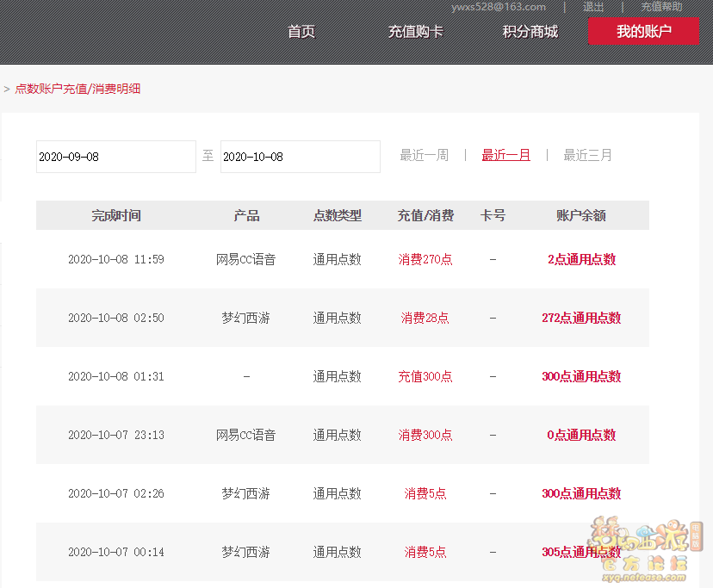The height and width of the screenshot is (588, 713).
Task: Click balance 300点通用点数 in 01:31 row
Action: 581,376
